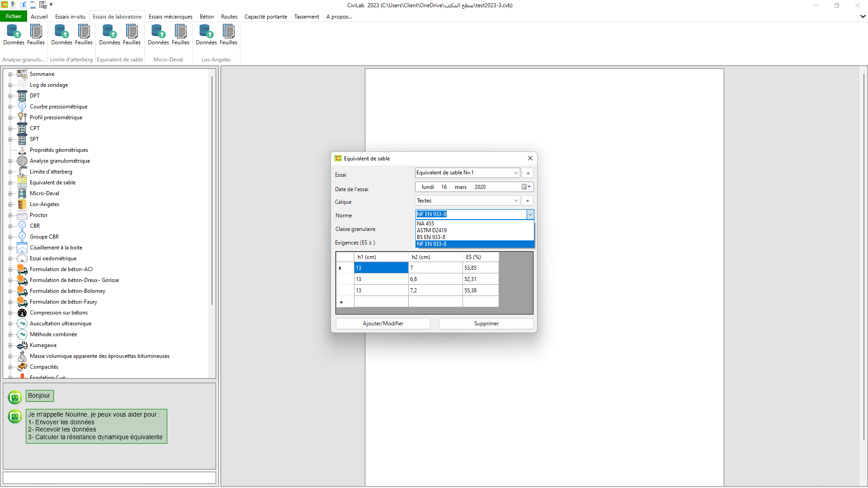Select Groupe CBR in the tree

(44, 237)
